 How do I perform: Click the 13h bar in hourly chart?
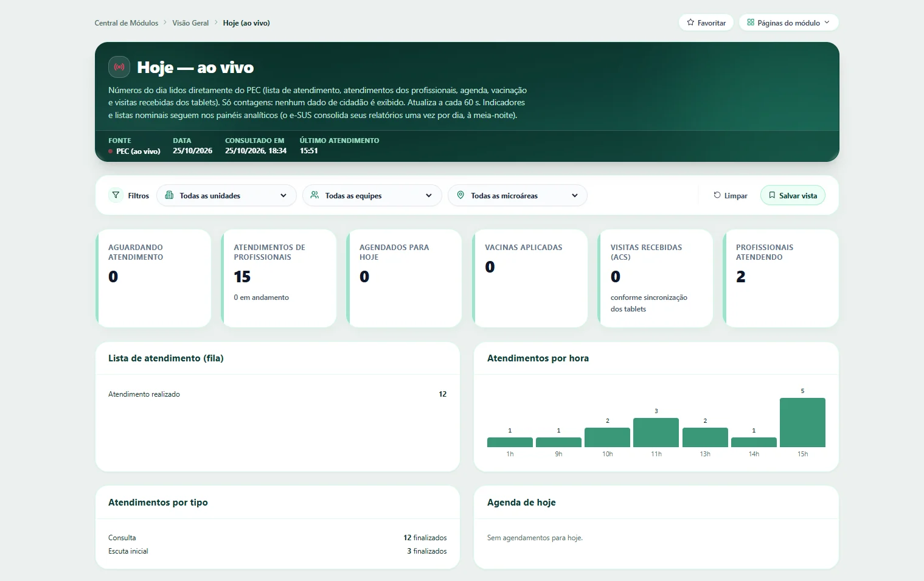click(705, 437)
